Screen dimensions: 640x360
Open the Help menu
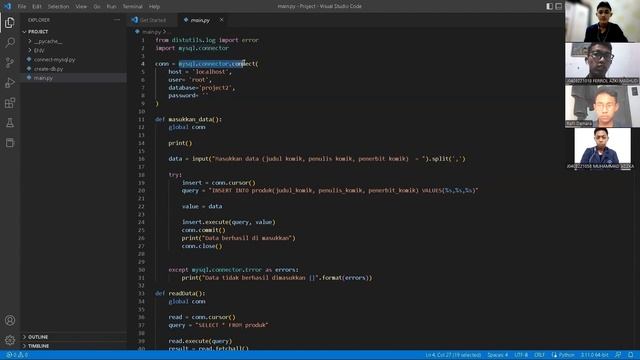154,7
